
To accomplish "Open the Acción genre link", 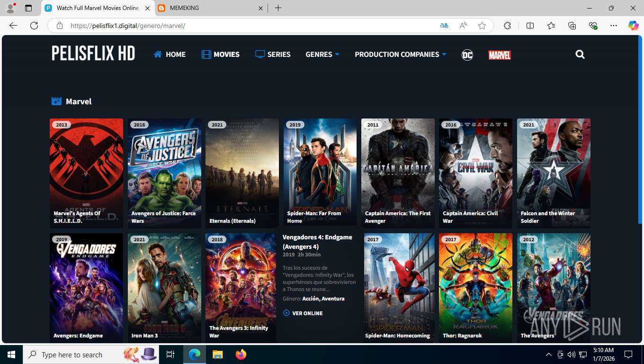I will click(x=311, y=299).
